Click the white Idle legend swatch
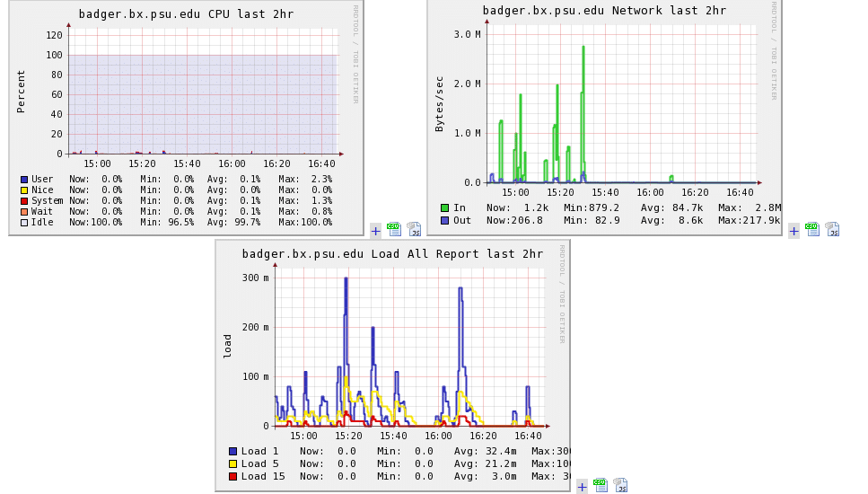The width and height of the screenshot is (868, 494). (x=24, y=223)
